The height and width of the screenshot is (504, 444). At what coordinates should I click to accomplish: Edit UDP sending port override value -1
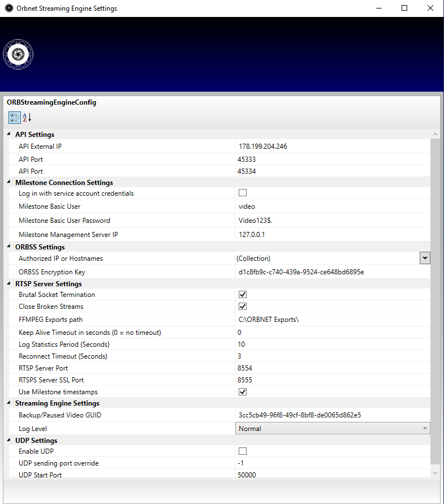click(333, 463)
